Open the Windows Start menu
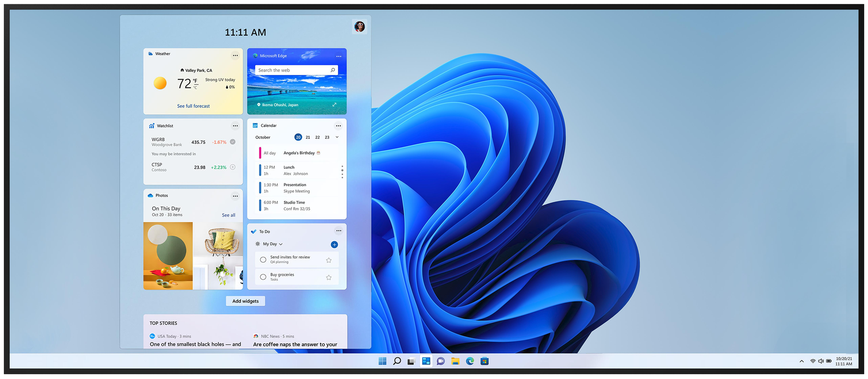This screenshot has width=868, height=379. click(382, 361)
